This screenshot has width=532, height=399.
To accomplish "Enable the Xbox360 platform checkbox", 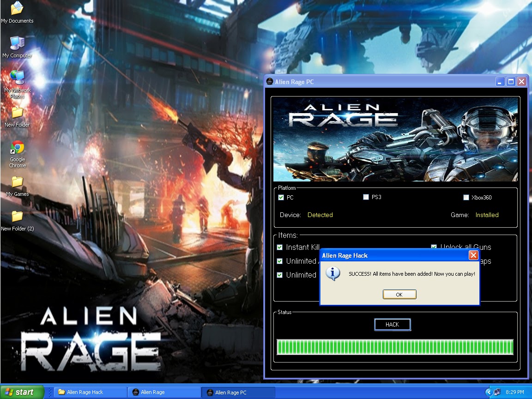I will (x=466, y=198).
